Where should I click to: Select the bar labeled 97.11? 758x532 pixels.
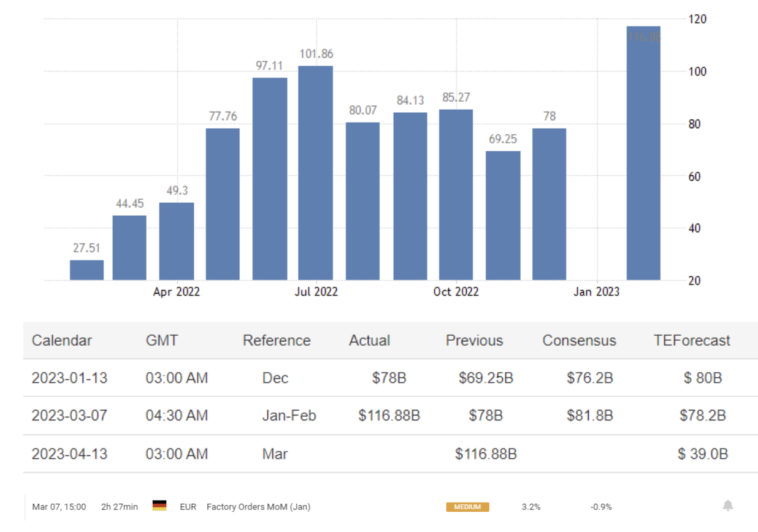pyautogui.click(x=269, y=178)
